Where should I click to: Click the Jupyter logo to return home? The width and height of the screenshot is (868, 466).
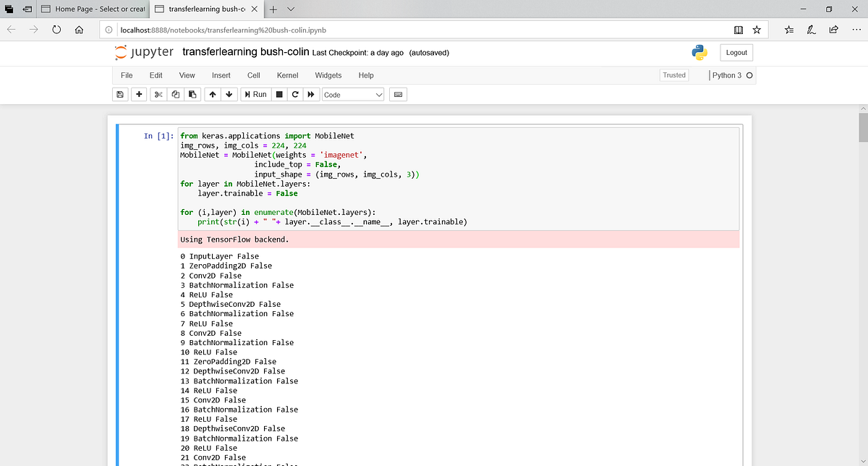[x=144, y=51]
